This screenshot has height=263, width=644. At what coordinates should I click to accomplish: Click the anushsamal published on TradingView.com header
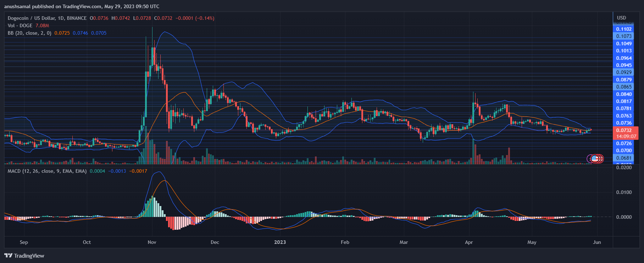coord(82,6)
